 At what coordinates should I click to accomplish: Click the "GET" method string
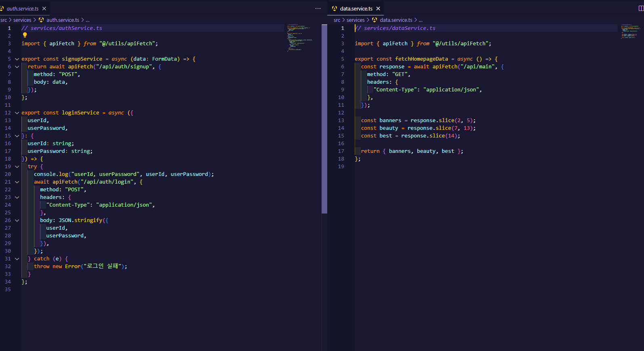coord(400,74)
